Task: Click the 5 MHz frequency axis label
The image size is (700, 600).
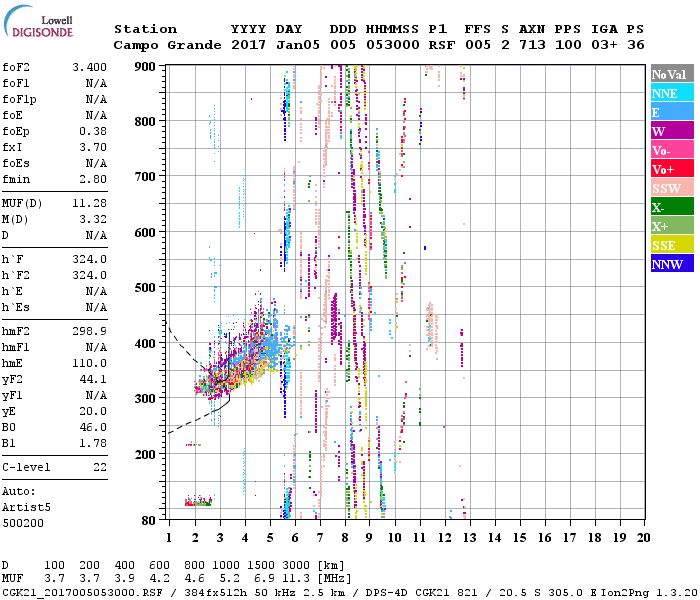Action: pos(270,538)
